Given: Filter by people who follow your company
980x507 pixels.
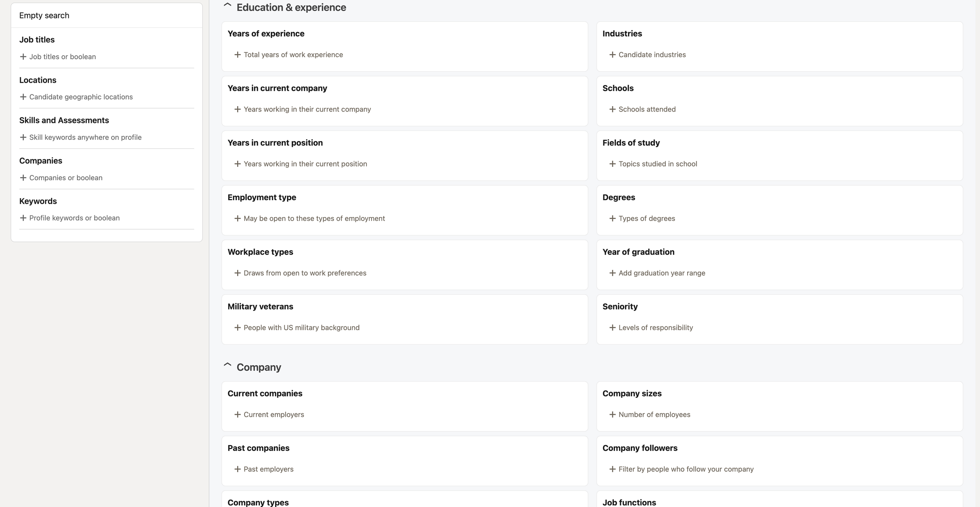Looking at the screenshot, I should pos(681,469).
